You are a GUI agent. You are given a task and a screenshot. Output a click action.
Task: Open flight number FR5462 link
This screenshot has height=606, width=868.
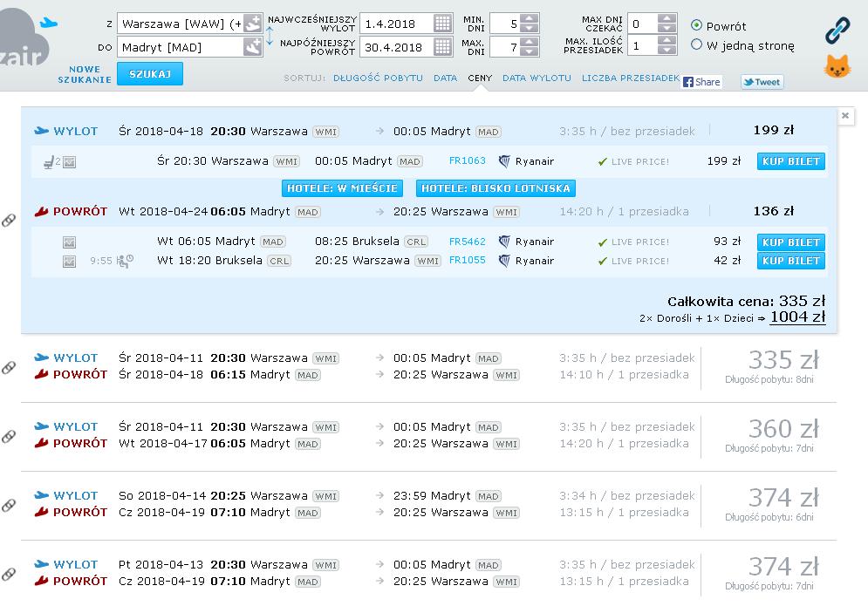click(468, 242)
